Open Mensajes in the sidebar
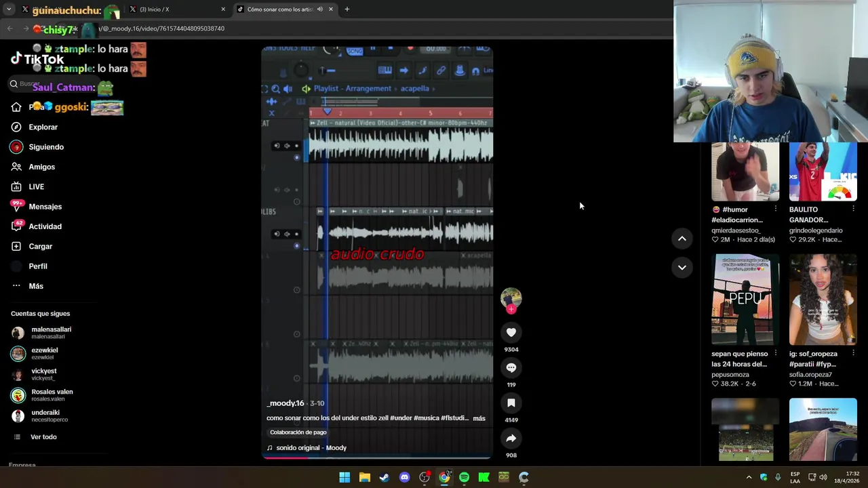 coord(45,207)
